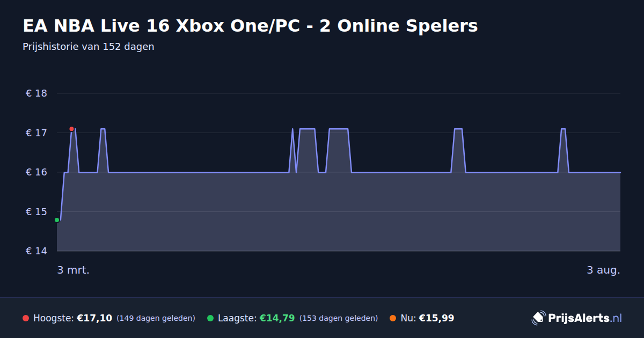Click the € 15 axis label
Image resolution: width=644 pixels, height=338 pixels.
[36, 211]
